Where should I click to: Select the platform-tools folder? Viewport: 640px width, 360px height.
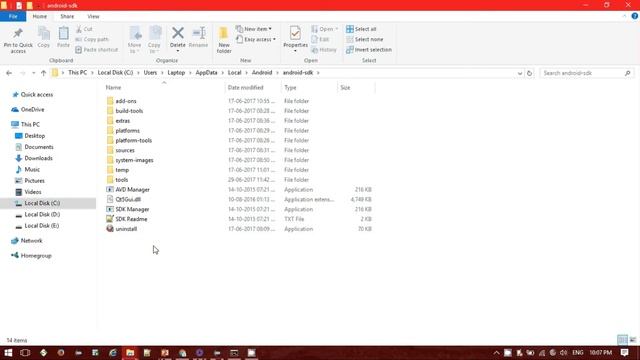(133, 140)
